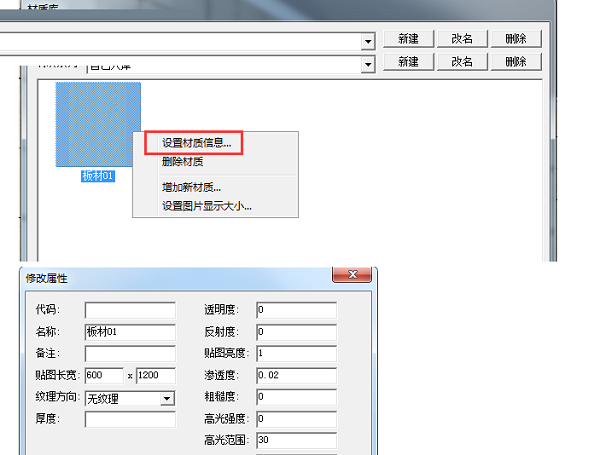The height and width of the screenshot is (455, 600).
Task: Click the 名称 field containing 板材01
Action: point(130,332)
